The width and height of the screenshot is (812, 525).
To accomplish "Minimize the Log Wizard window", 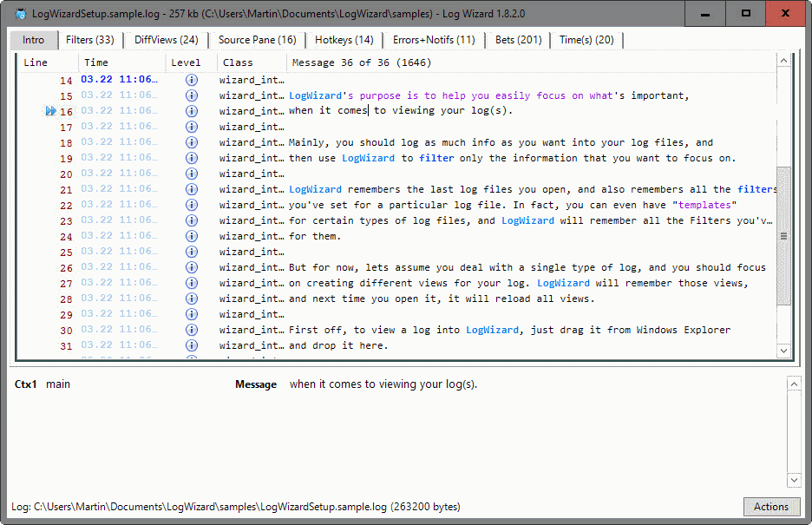I will [704, 14].
